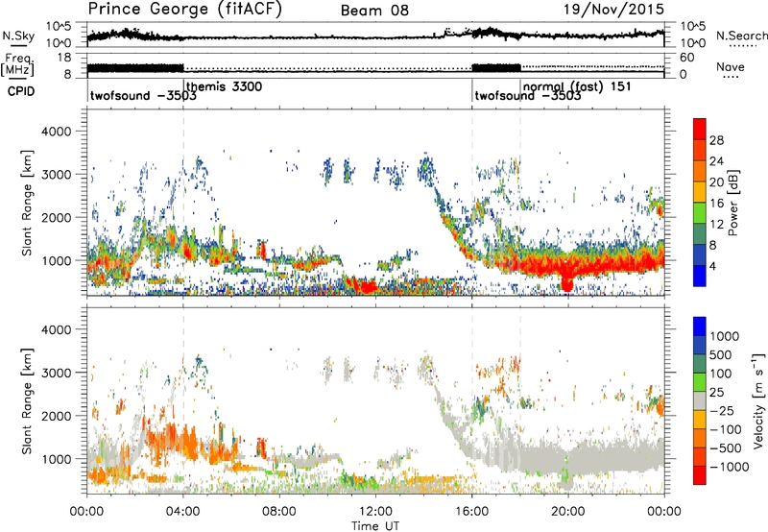Click the 'Freq. [MHz]' axis label
This screenshot has width=768, height=532.
17,65
